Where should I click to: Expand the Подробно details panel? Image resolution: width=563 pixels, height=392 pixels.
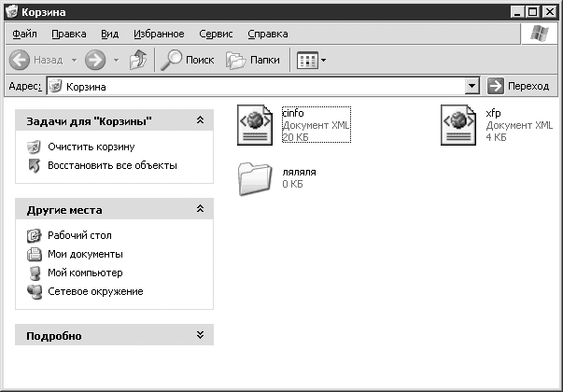click(x=200, y=335)
